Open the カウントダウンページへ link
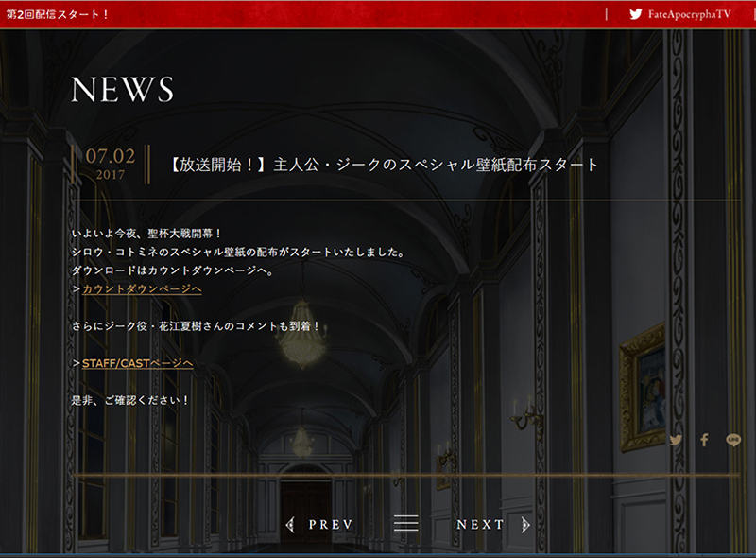 [142, 288]
